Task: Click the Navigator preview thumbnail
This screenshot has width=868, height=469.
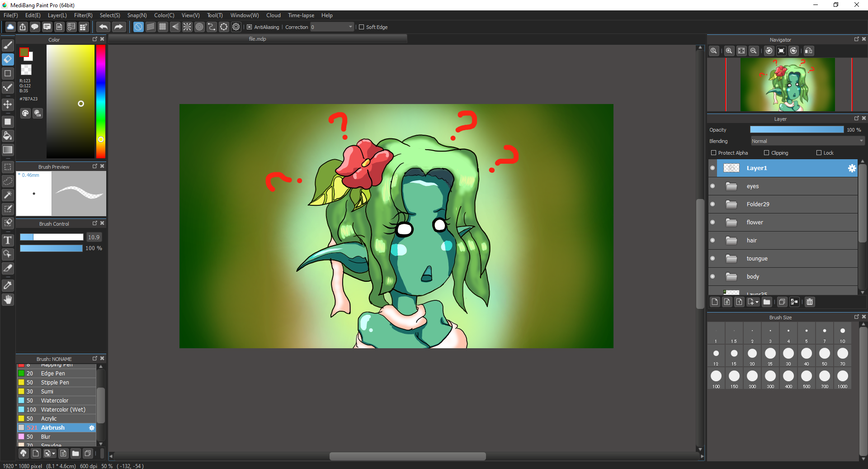Action: 788,85
